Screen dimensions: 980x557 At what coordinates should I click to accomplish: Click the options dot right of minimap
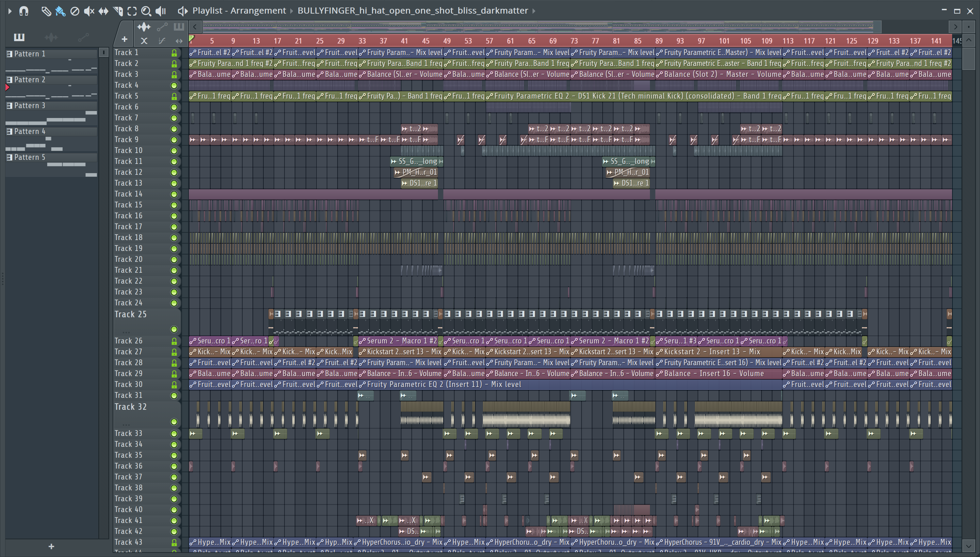click(x=968, y=27)
